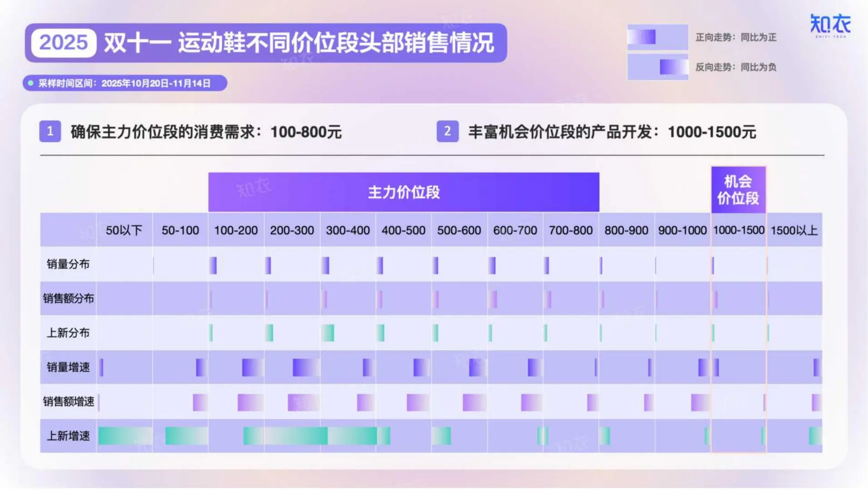Viewport: 868px width, 490px height.
Task: Click the numbered badge 1 marker
Action: click(x=51, y=132)
